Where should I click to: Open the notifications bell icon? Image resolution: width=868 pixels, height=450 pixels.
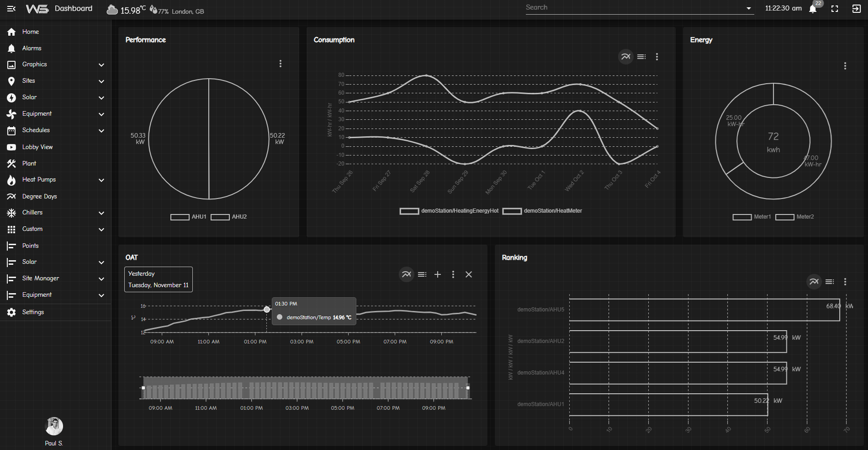(x=813, y=9)
